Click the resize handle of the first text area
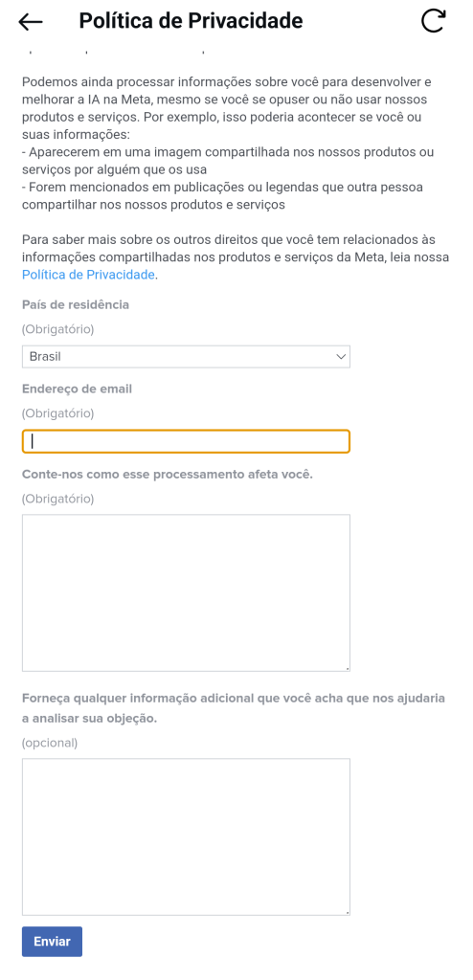The width and height of the screenshot is (473, 980). click(347, 668)
